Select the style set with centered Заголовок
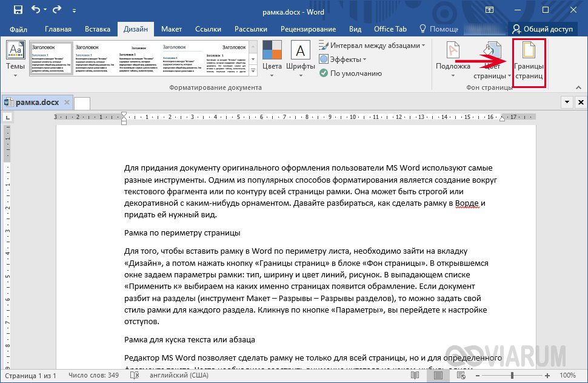Viewport: 588px width, 383px height. coord(138,58)
